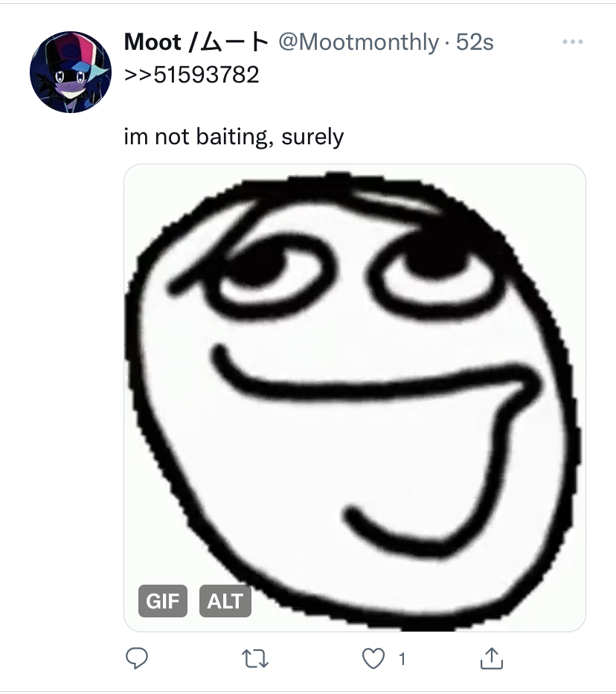
Task: Reply to the tweet via speech bubble icon
Action: 137,658
